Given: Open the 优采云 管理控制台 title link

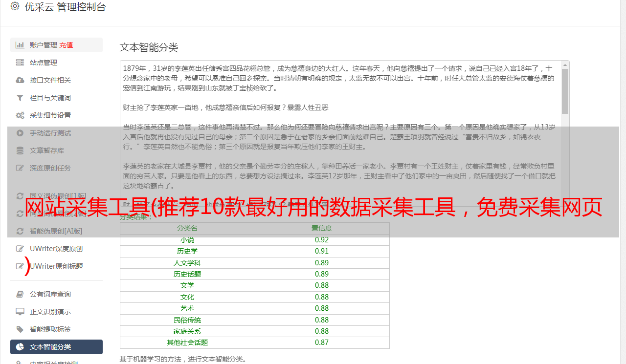Looking at the screenshot, I should point(65,7).
